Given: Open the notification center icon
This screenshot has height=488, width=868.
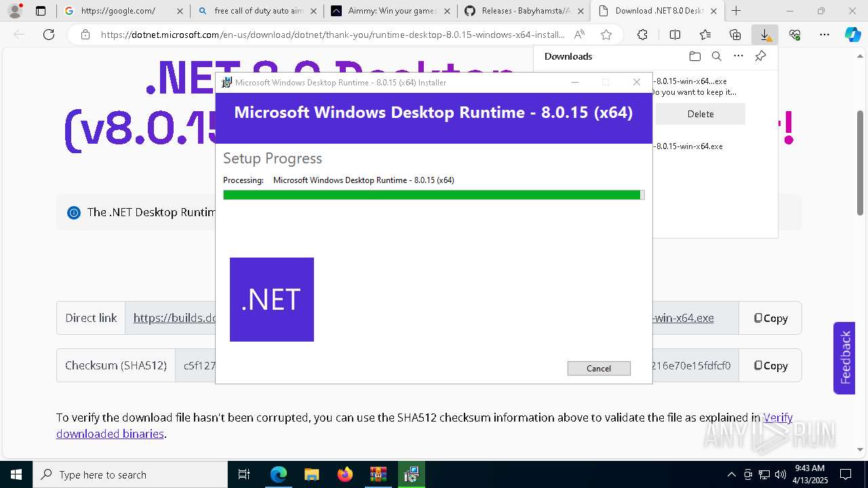Looking at the screenshot, I should click(x=846, y=474).
